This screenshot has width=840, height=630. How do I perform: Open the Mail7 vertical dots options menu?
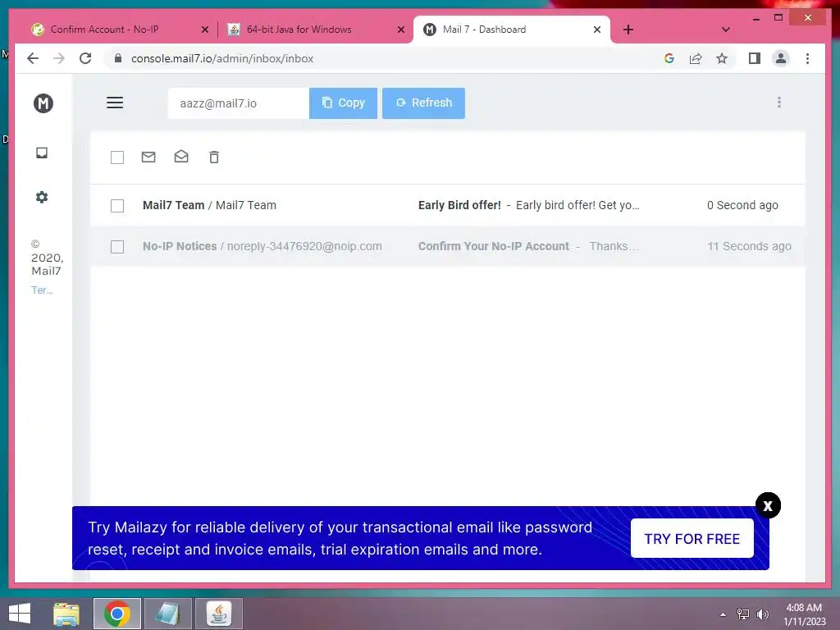(779, 103)
